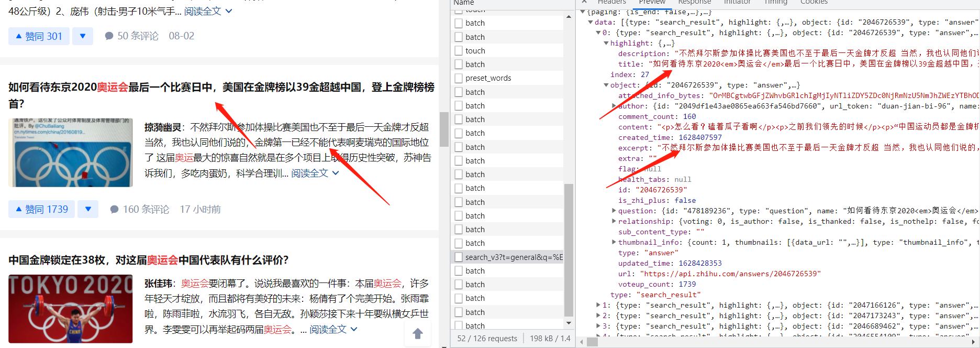The height and width of the screenshot is (348, 980).
Task: Click the created_time 1628407597 value
Action: (x=700, y=137)
